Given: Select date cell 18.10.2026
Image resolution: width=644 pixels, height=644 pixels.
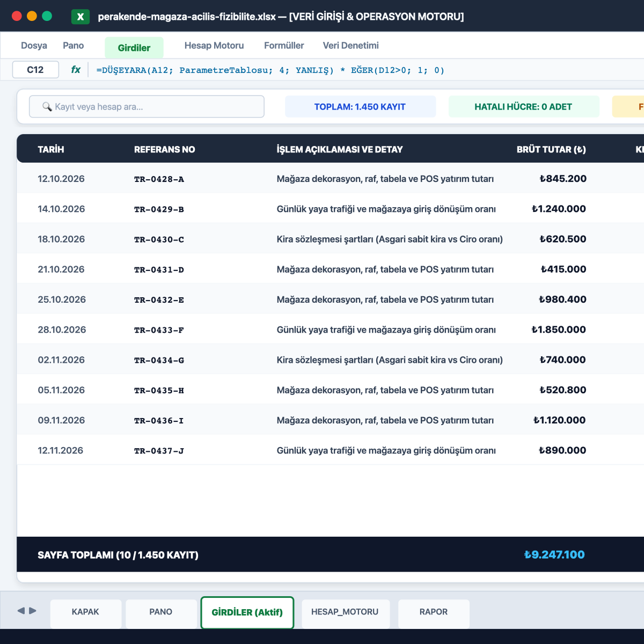Looking at the screenshot, I should [x=61, y=239].
